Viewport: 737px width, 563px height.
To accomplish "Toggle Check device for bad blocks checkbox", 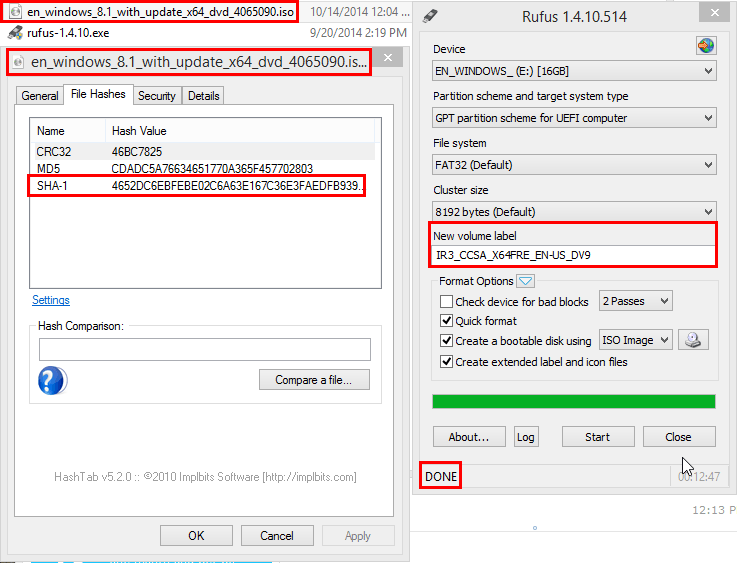I will click(446, 301).
